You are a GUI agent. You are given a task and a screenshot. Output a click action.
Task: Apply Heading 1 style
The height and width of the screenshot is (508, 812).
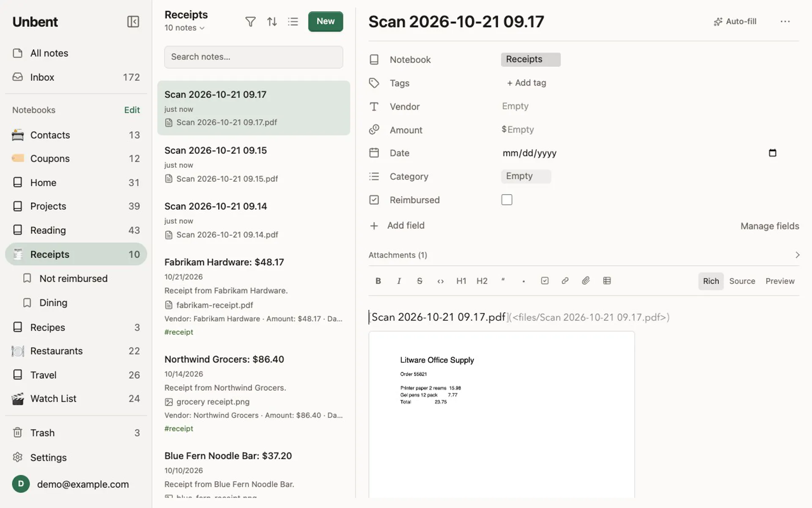[x=461, y=281]
